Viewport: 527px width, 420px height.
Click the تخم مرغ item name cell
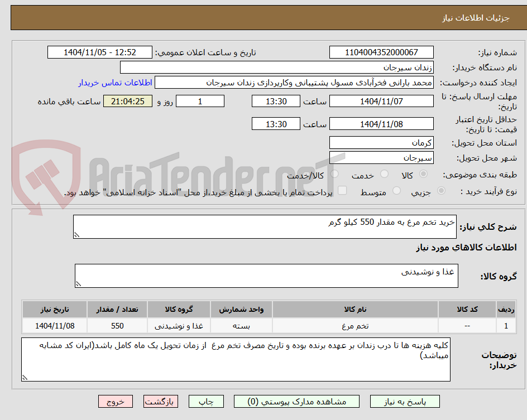[x=355, y=326]
